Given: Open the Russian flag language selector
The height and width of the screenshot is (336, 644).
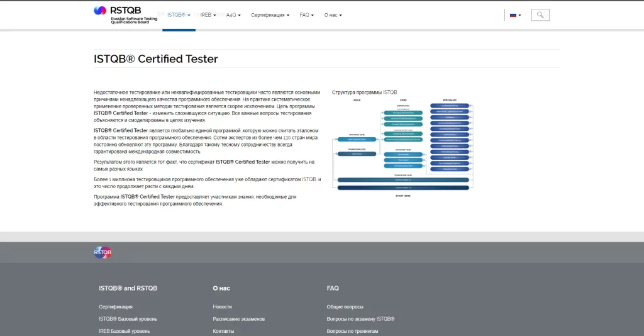Looking at the screenshot, I should tap(516, 15).
